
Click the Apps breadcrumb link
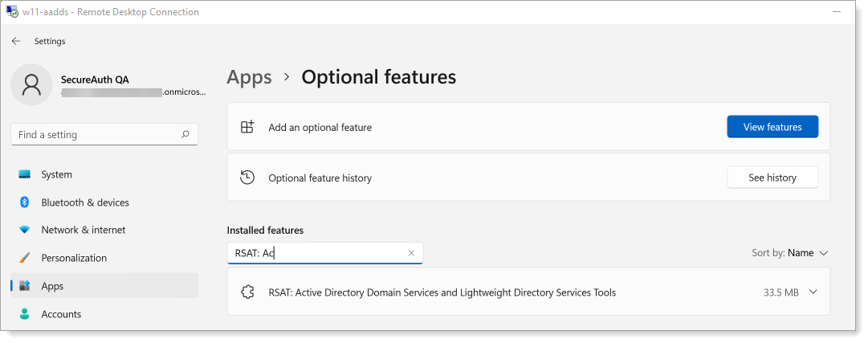coord(249,77)
